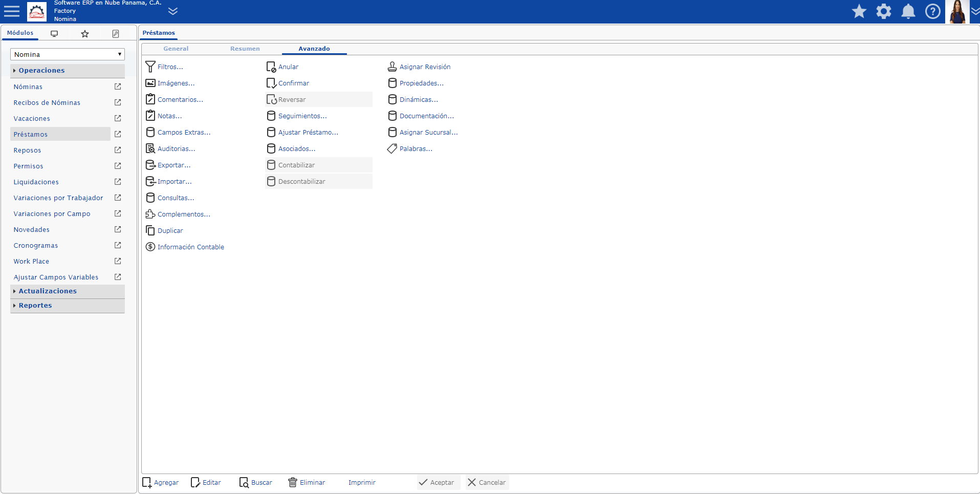Image resolution: width=980 pixels, height=494 pixels.
Task: Click Anular option
Action: pyautogui.click(x=282, y=67)
